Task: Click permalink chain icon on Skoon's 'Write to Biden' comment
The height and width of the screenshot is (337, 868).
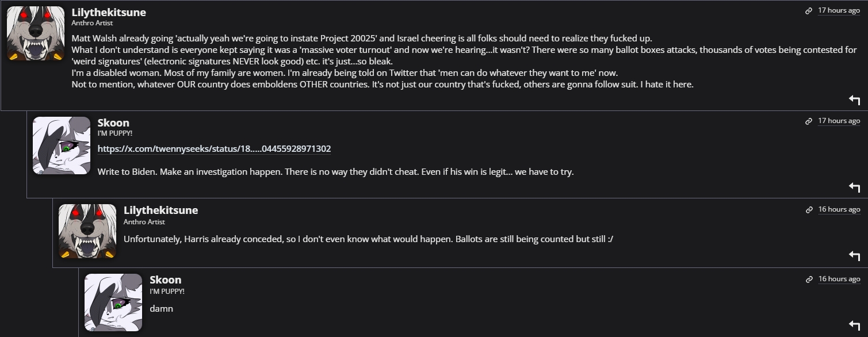Action: tap(809, 121)
